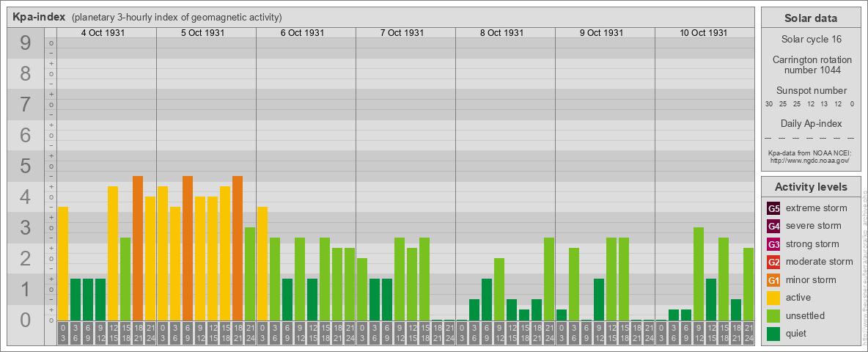
Task: Select the 10 Oct 1931 date header
Action: (703, 33)
